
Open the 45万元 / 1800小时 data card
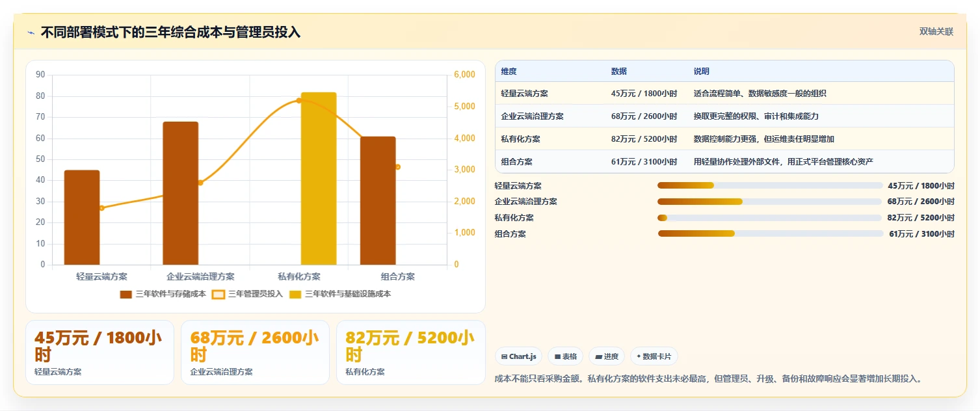tap(99, 352)
